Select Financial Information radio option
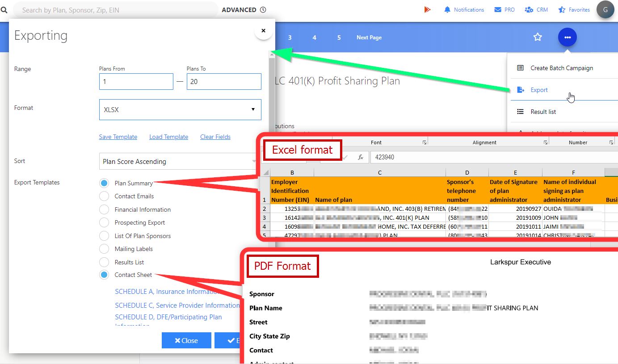 coord(104,209)
